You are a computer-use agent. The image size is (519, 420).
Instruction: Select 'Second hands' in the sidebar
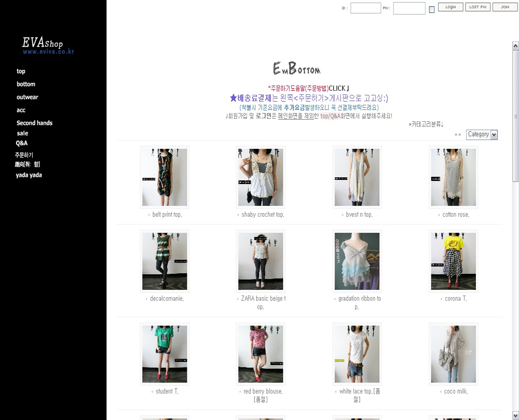pyautogui.click(x=34, y=123)
